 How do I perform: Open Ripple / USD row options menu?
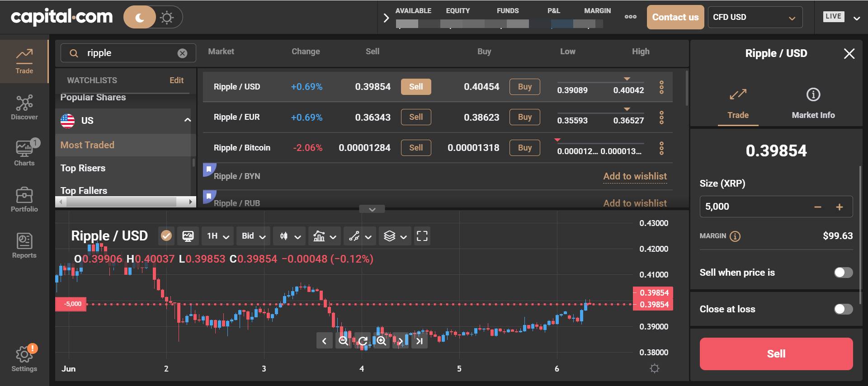point(661,87)
